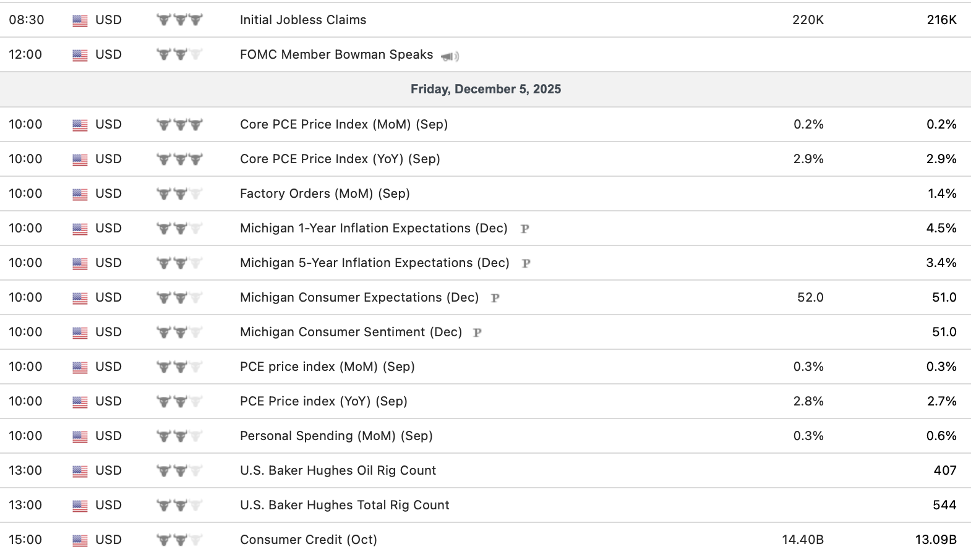
Task: Click the volatility bull icons for Factory Orders
Action: [179, 193]
